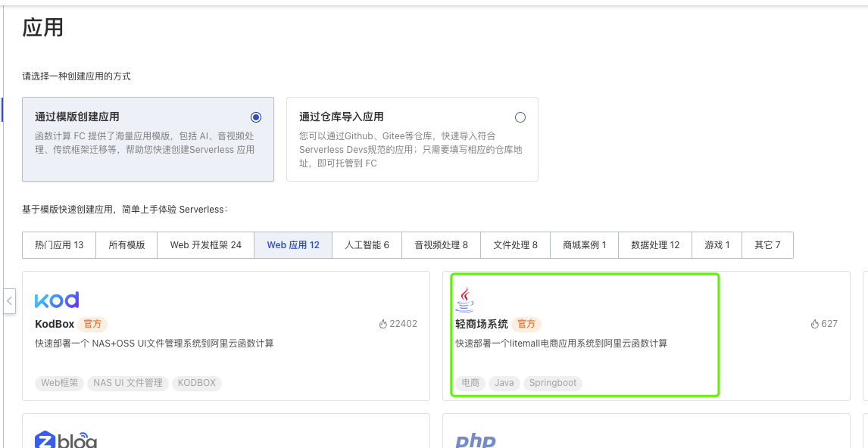
Task: Select the 其它 7 tab
Action: point(768,245)
